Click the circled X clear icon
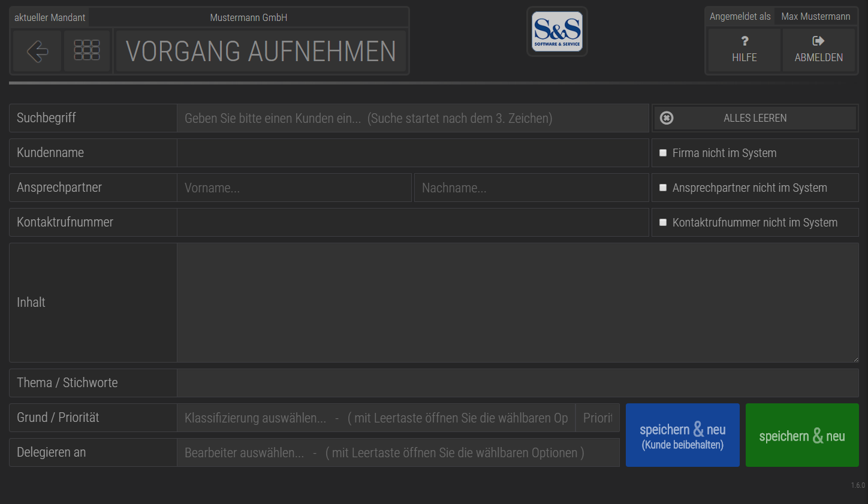This screenshot has height=504, width=868. point(667,118)
